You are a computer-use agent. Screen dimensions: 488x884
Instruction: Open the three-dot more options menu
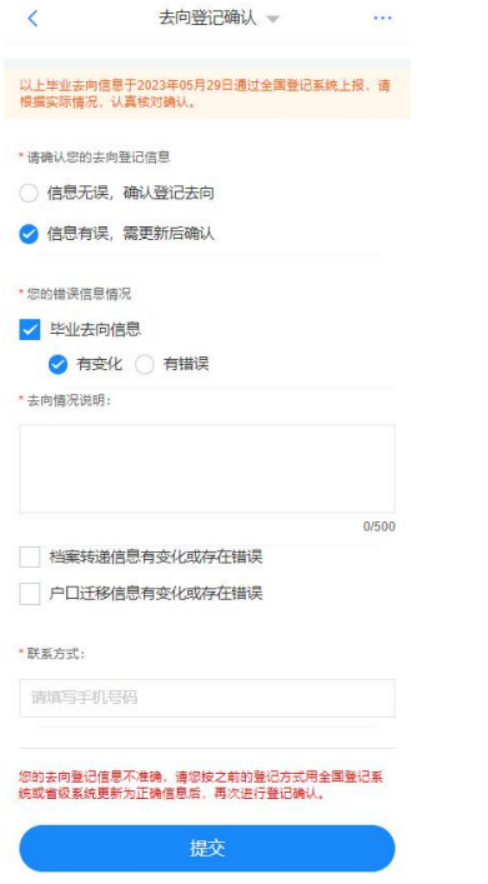[383, 19]
